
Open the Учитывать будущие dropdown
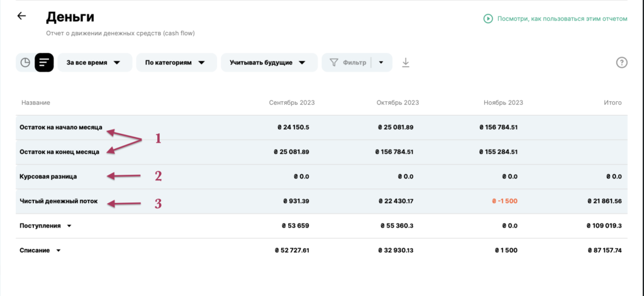(269, 63)
